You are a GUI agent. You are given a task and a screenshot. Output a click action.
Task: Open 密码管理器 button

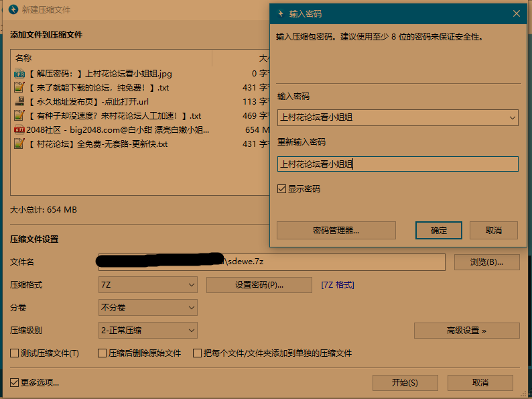[x=336, y=231]
